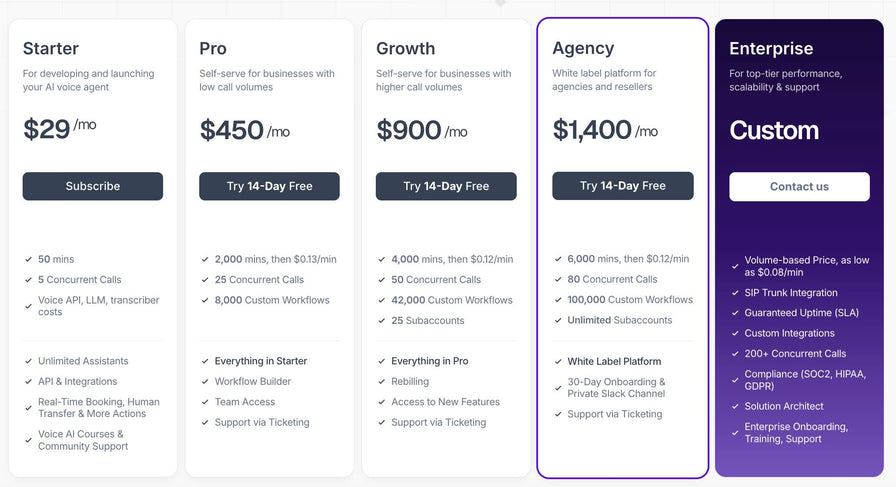Screen dimensions: 896x487
Task: Click the checkmark next to Unlimited Assistants
Action: click(x=28, y=361)
